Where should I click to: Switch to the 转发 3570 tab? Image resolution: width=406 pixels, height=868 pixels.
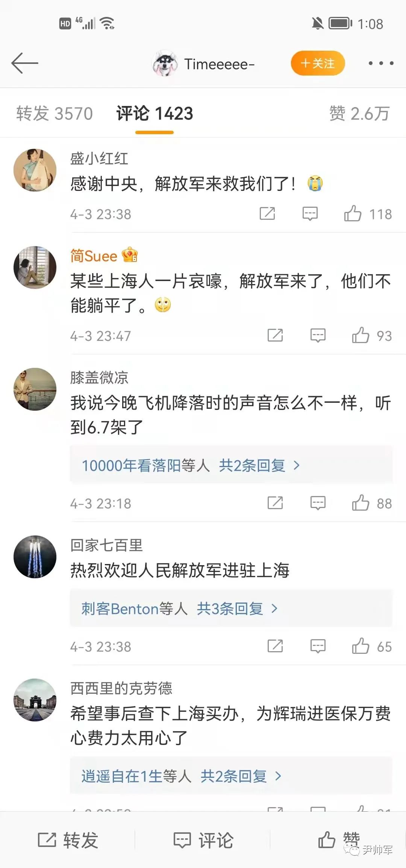[55, 113]
